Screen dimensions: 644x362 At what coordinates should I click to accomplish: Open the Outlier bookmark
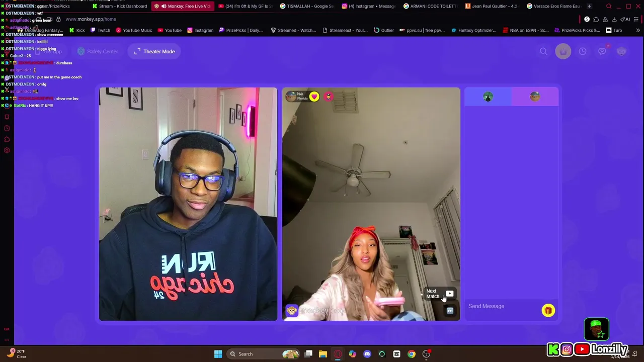[383, 30]
